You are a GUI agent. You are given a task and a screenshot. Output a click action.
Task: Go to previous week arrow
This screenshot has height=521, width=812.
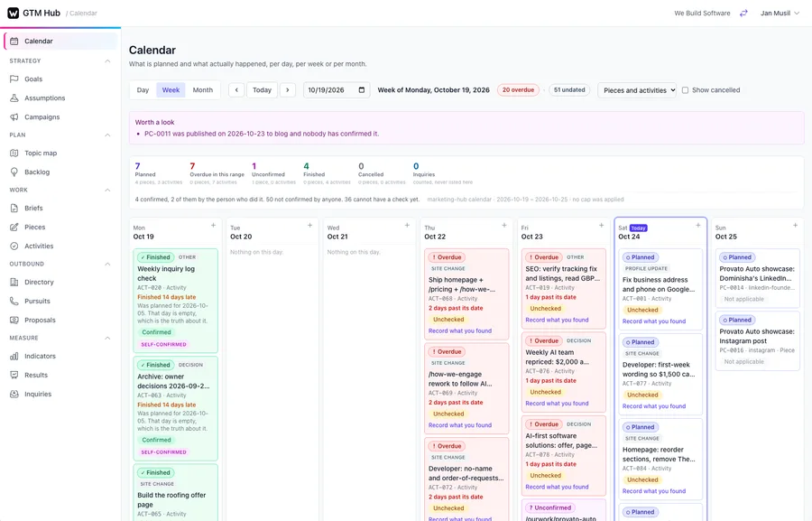236,89
